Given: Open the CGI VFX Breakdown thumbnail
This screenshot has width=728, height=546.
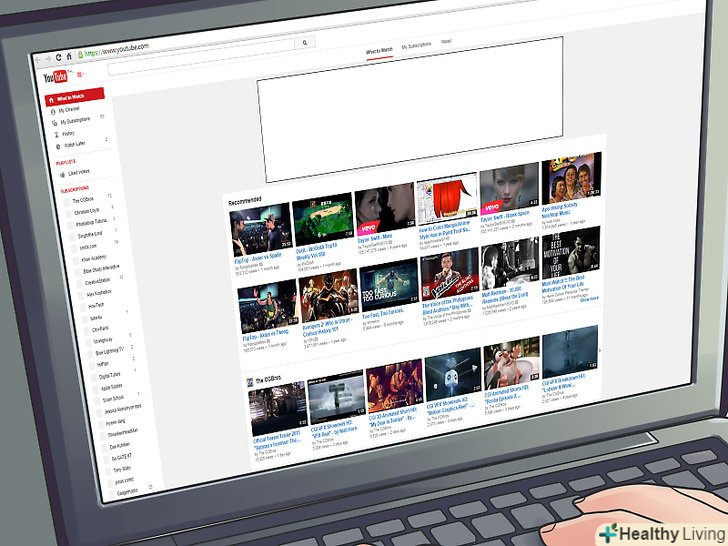Looking at the screenshot, I should click(570, 351).
